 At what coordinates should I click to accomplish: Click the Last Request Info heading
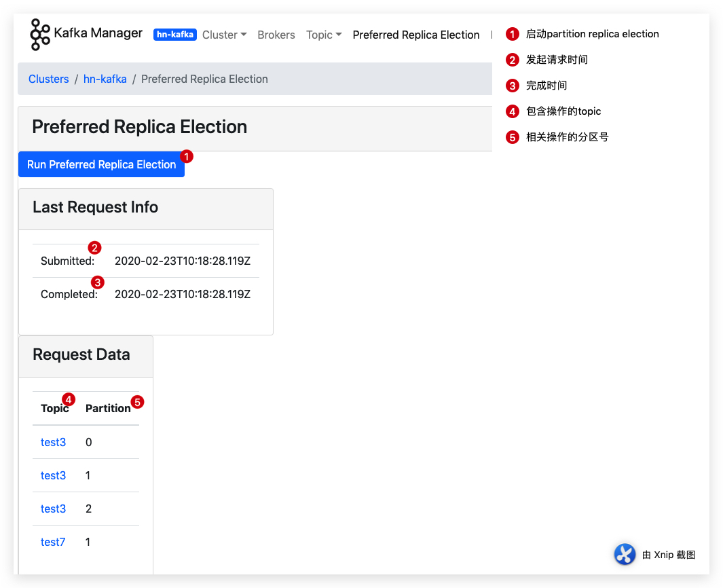[96, 208]
